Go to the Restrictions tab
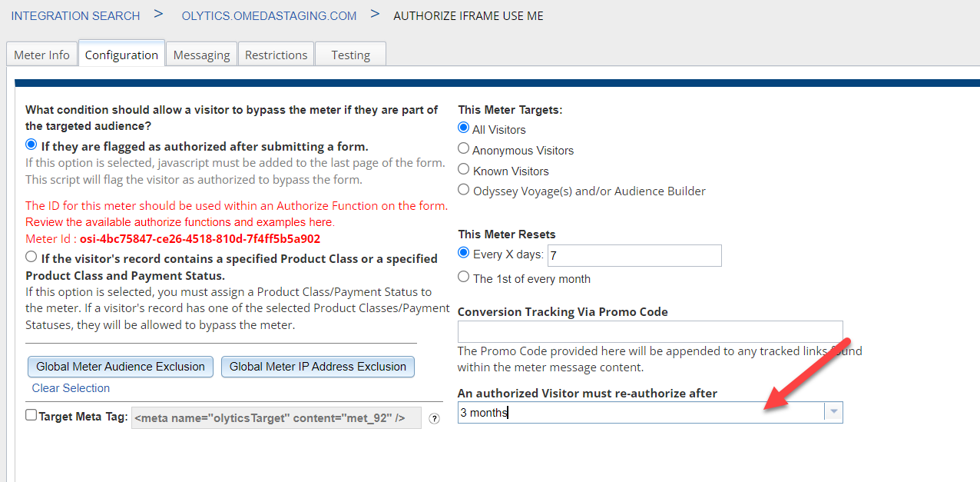The image size is (980, 482). [x=276, y=55]
